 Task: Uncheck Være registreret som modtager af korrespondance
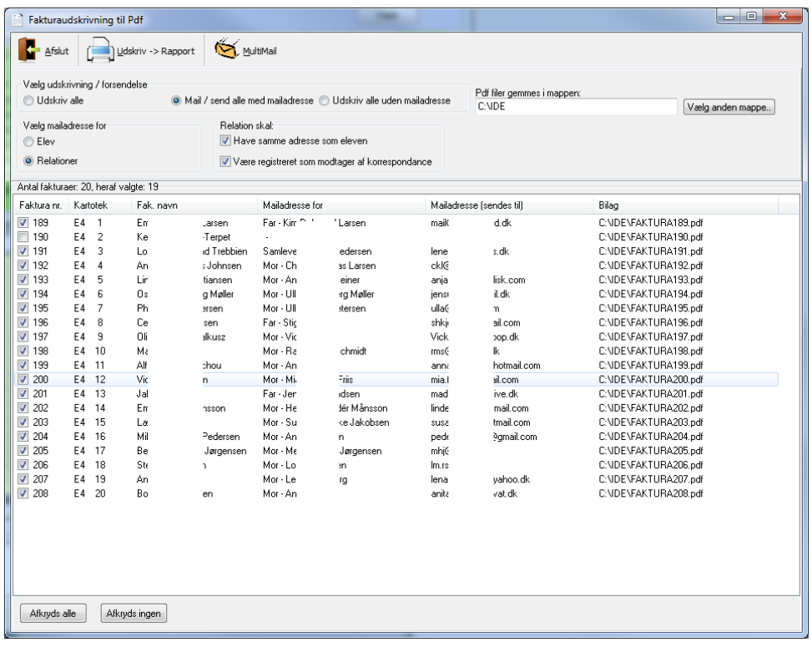click(225, 162)
